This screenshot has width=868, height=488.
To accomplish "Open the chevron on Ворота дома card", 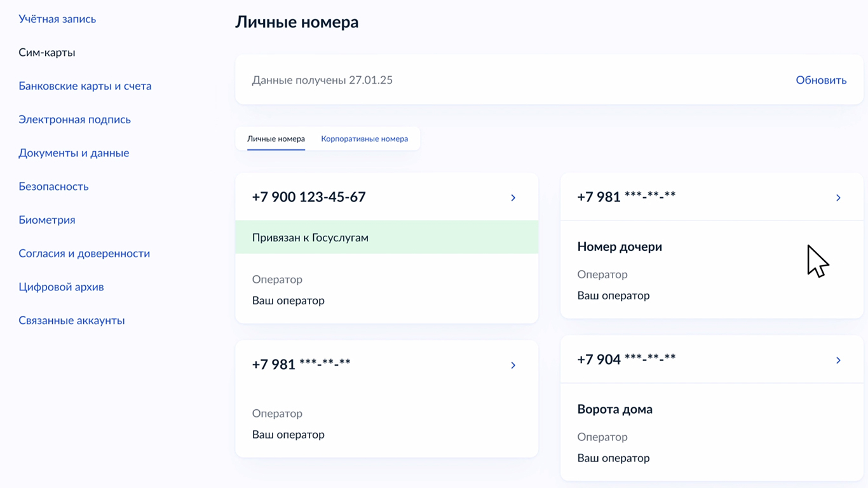I will click(x=838, y=360).
